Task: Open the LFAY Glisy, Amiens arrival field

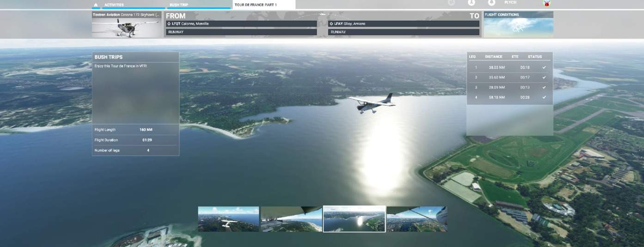Action: pyautogui.click(x=404, y=24)
